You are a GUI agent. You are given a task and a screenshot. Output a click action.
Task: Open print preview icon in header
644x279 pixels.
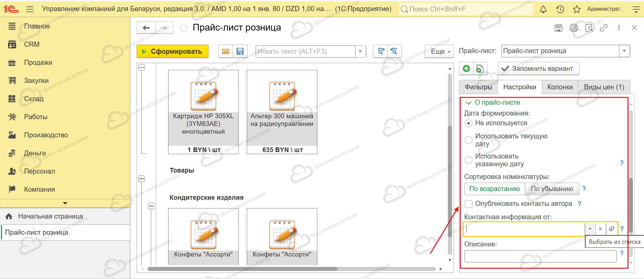pyautogui.click(x=589, y=28)
